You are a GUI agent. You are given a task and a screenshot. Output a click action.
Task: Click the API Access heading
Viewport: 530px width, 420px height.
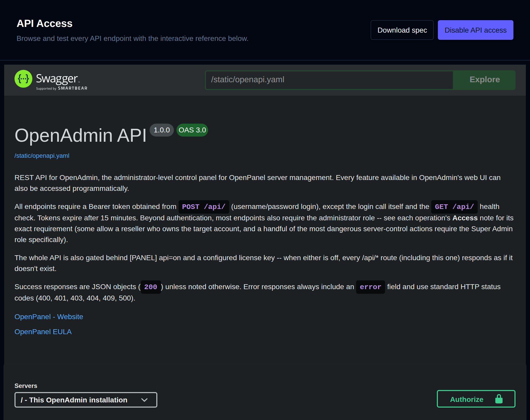[45, 24]
